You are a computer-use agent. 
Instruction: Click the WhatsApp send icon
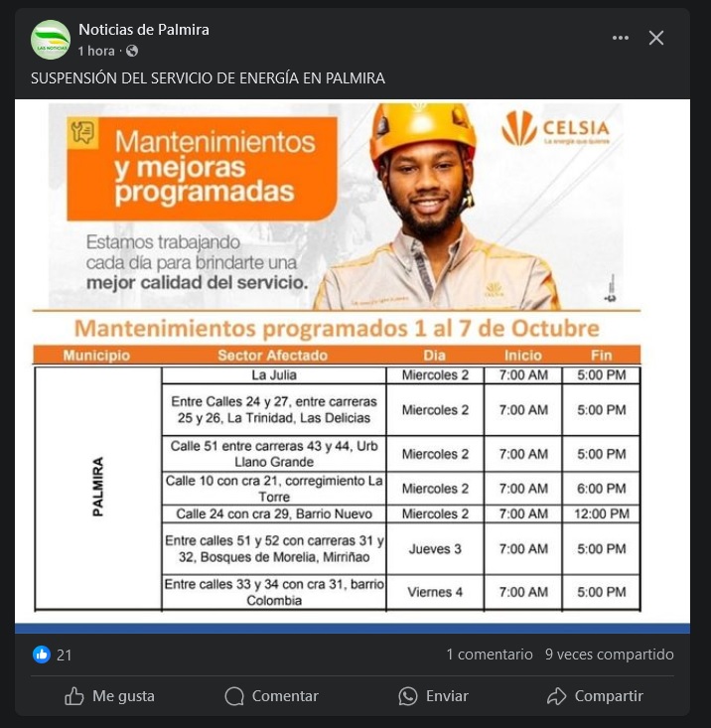(408, 696)
